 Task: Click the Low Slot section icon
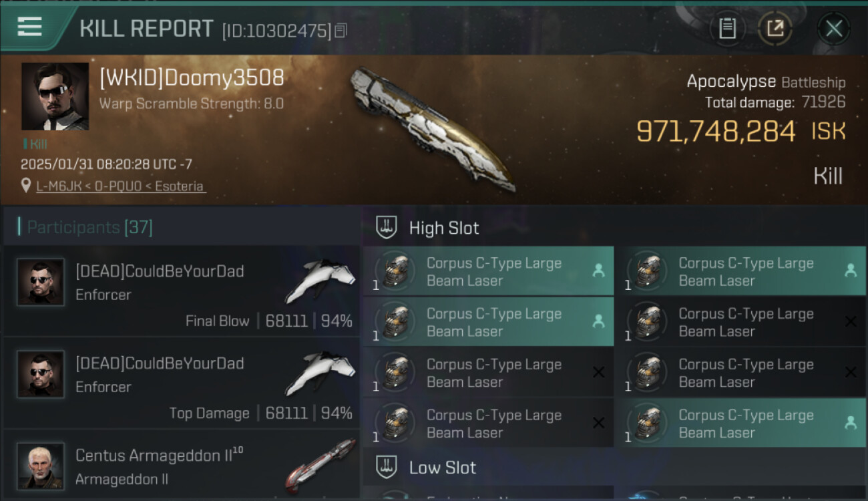387,467
